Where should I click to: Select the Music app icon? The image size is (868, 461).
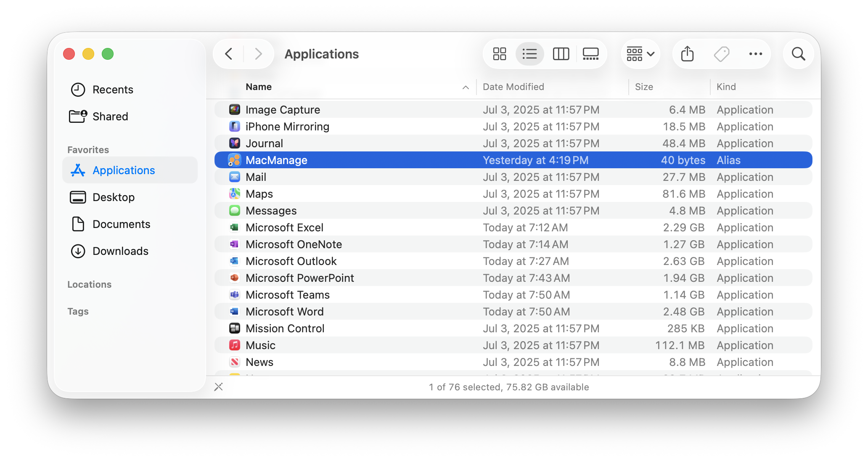pyautogui.click(x=235, y=345)
